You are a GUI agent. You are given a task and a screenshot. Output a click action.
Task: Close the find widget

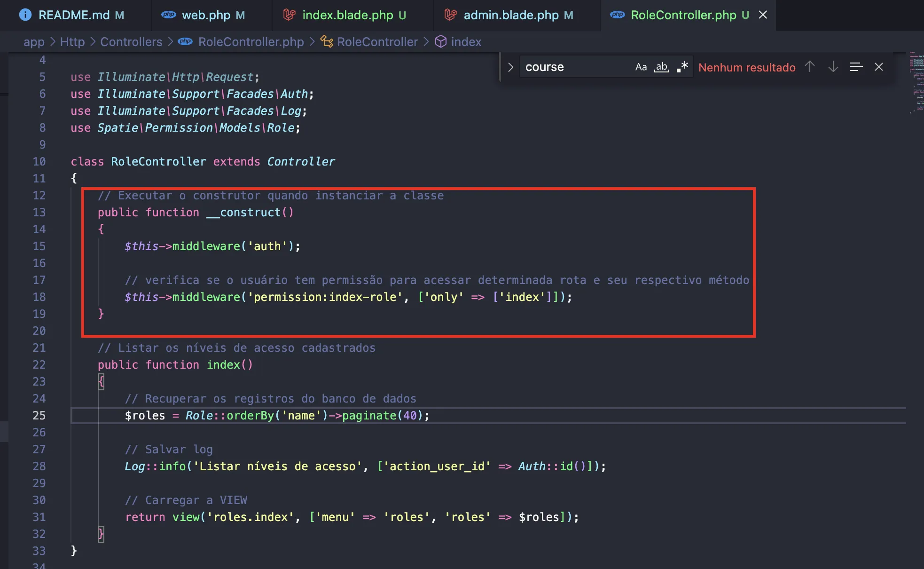878,67
